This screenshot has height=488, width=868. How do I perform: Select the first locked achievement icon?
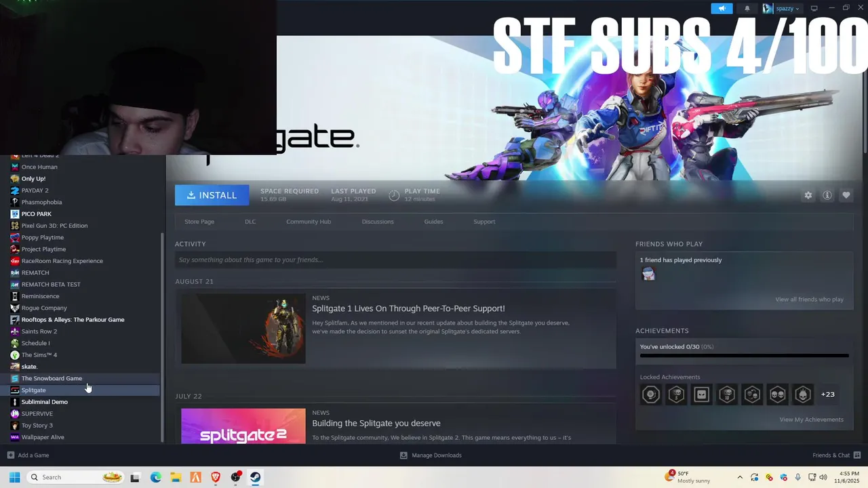651,394
